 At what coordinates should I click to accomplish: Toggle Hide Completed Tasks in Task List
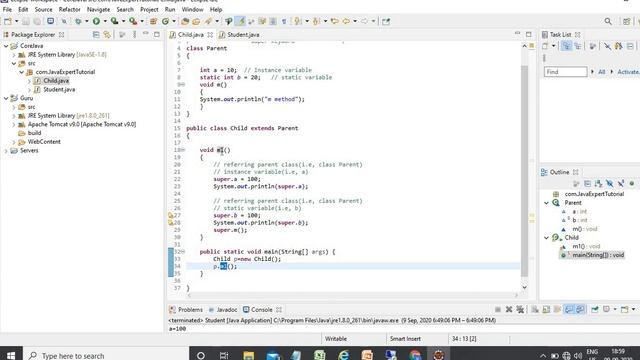pos(607,47)
